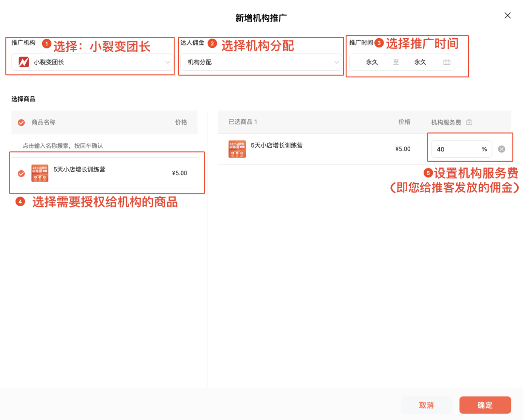
Task: Click 确定 to confirm promotion
Action: [485, 405]
